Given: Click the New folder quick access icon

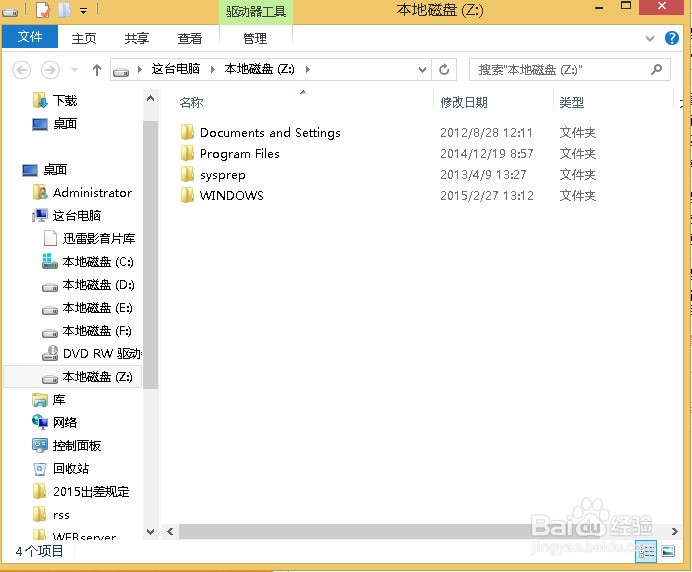Looking at the screenshot, I should click(64, 9).
